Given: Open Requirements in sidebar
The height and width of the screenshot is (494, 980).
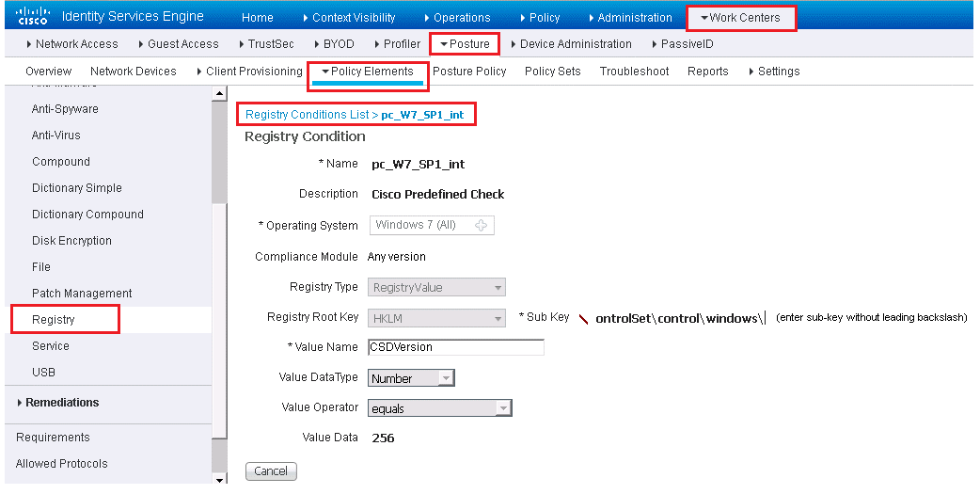Looking at the screenshot, I should pos(53,438).
